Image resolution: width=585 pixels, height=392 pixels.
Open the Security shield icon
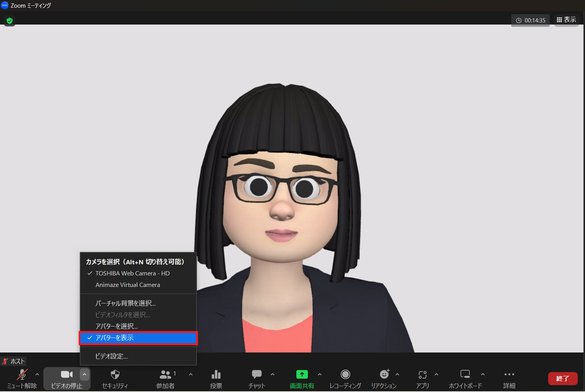pyautogui.click(x=115, y=378)
